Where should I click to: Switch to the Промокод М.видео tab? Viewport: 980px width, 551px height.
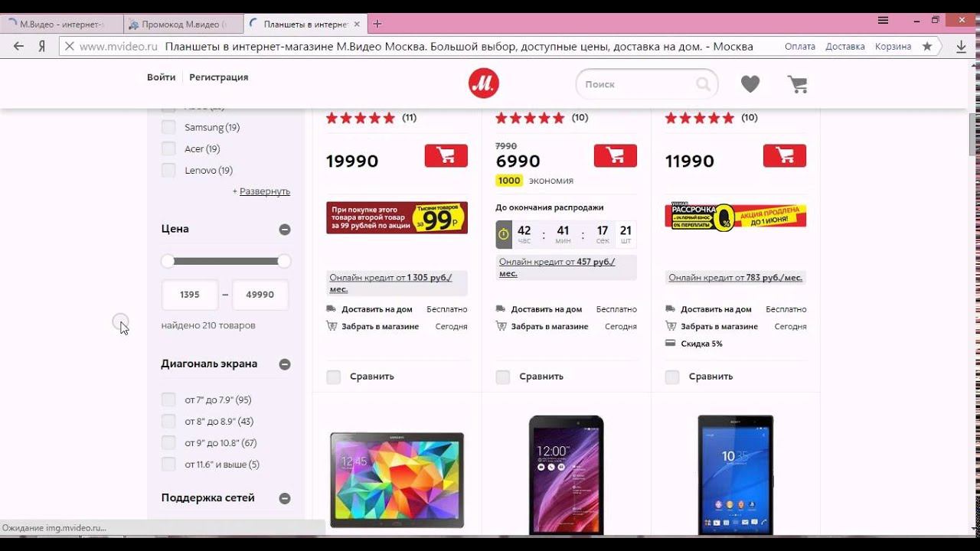(x=182, y=24)
